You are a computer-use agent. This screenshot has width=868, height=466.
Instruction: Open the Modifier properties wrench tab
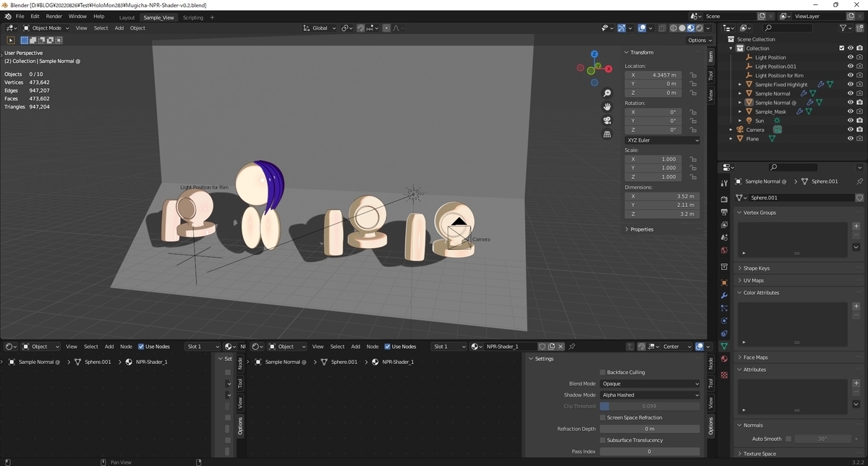point(724,295)
